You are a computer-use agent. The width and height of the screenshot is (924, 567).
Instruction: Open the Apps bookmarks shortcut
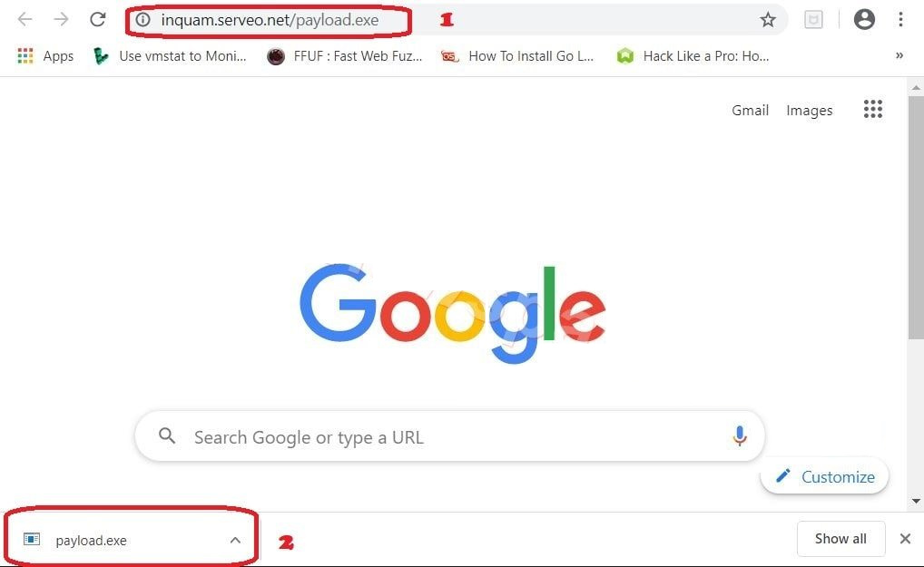(x=45, y=56)
